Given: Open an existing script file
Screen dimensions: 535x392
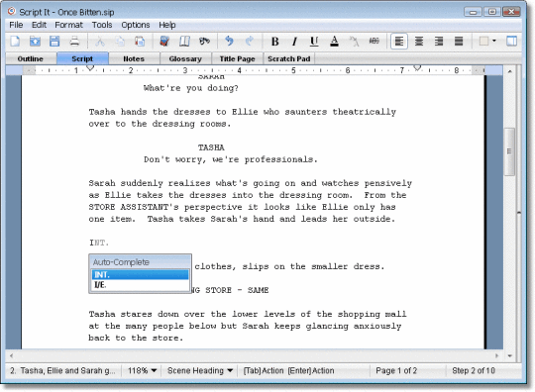Looking at the screenshot, I should (35, 42).
